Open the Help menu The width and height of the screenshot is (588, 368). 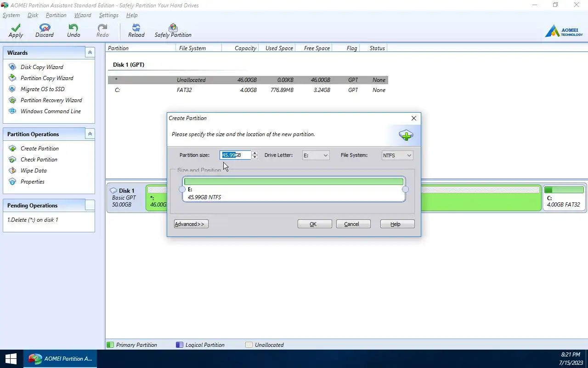[x=132, y=15]
